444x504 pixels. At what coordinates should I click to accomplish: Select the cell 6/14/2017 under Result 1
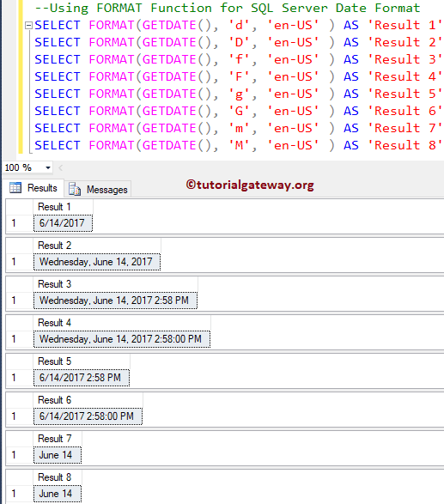tap(63, 223)
